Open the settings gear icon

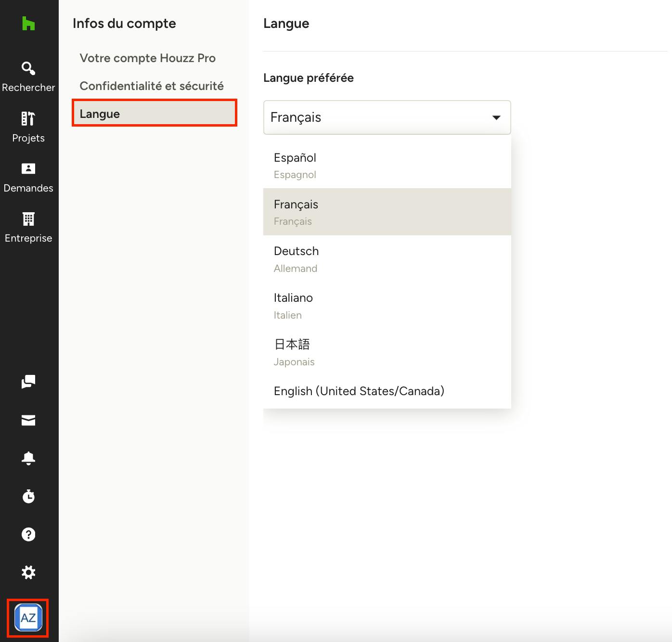coord(28,572)
